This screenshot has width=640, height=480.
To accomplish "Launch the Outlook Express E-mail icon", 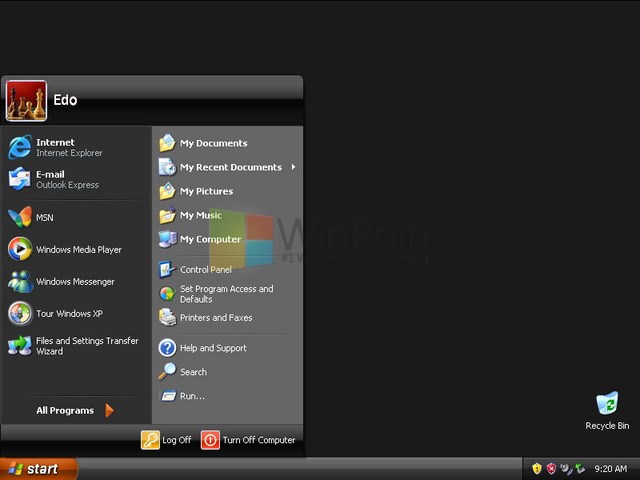I will (20, 179).
